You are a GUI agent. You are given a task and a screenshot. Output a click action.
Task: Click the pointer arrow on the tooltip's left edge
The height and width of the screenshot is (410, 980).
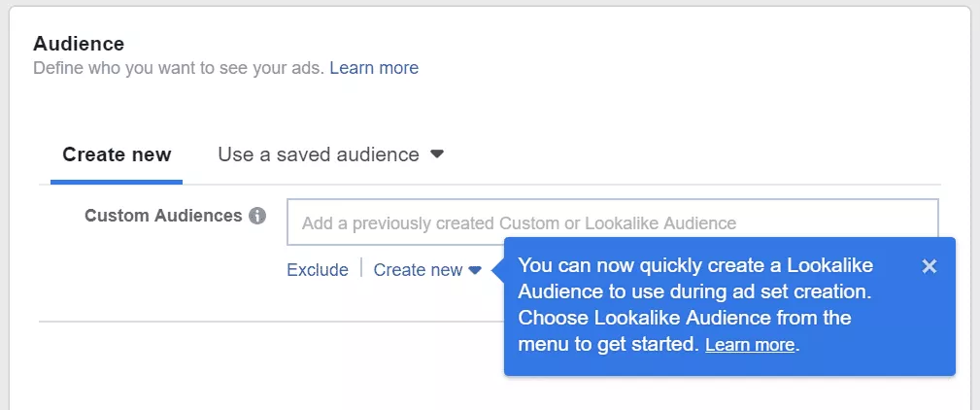click(x=497, y=269)
